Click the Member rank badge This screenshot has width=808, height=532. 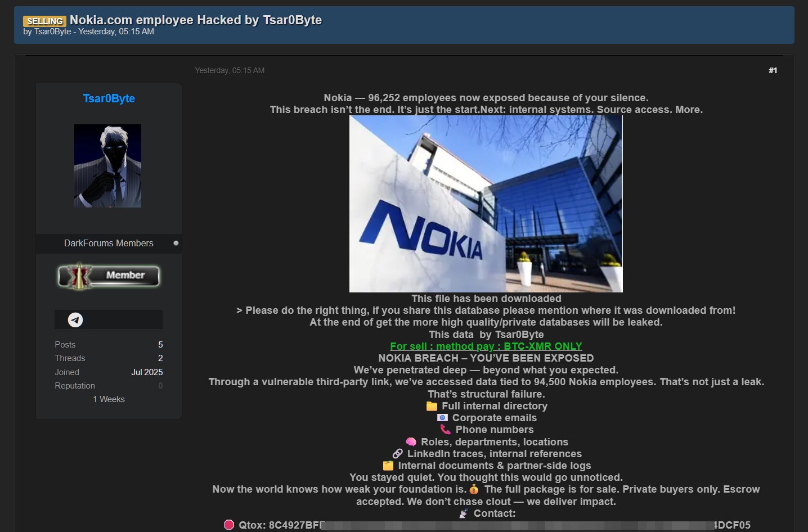click(x=108, y=276)
